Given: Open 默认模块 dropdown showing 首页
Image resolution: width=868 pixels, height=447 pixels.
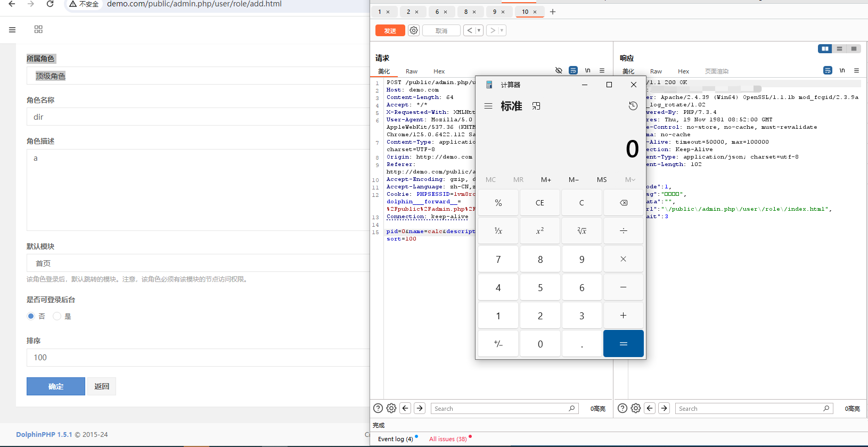Looking at the screenshot, I should (198, 263).
